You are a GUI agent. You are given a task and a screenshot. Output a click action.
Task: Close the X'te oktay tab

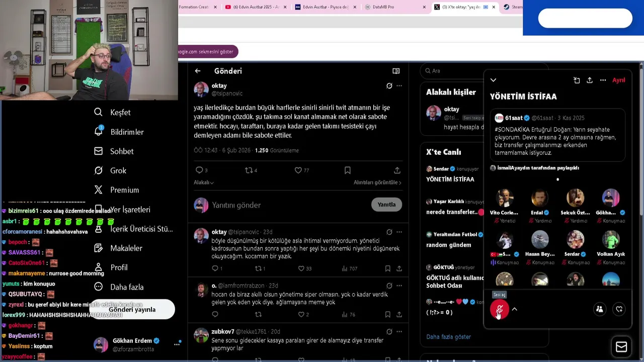493,7
